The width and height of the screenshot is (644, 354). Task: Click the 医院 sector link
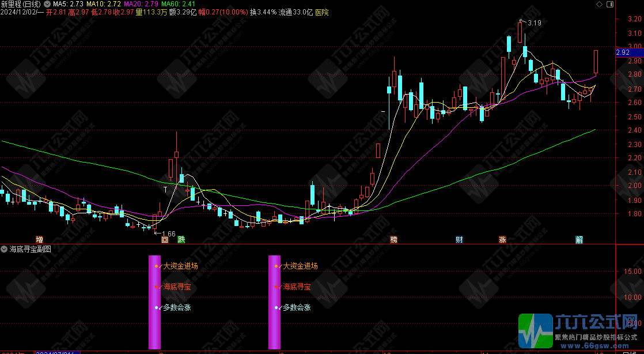tap(322, 12)
